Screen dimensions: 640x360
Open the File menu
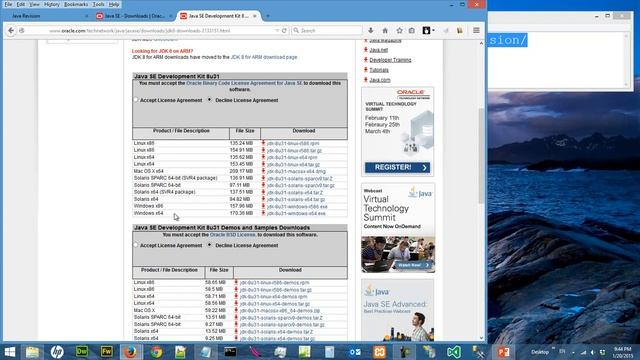pyautogui.click(x=8, y=4)
